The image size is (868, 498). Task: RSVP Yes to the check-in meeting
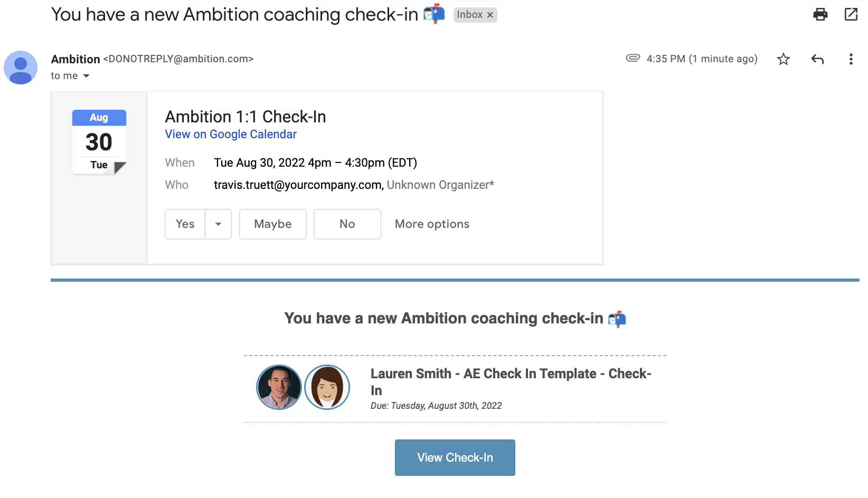pos(184,224)
